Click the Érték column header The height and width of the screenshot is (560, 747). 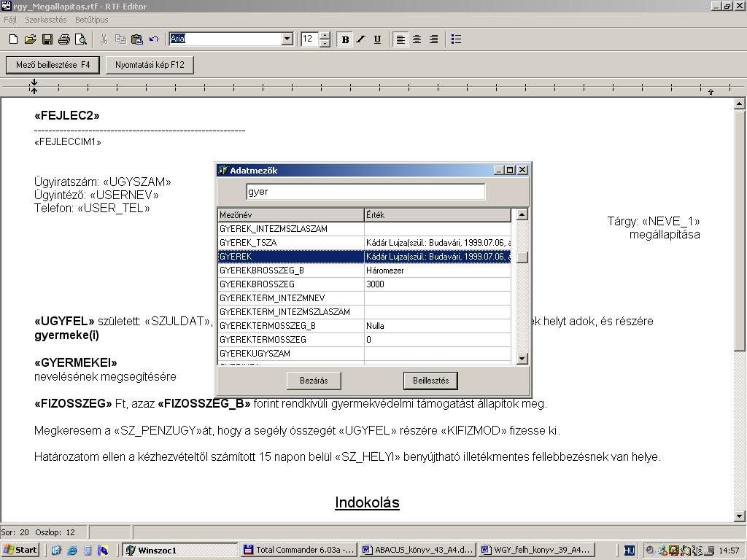(x=438, y=215)
